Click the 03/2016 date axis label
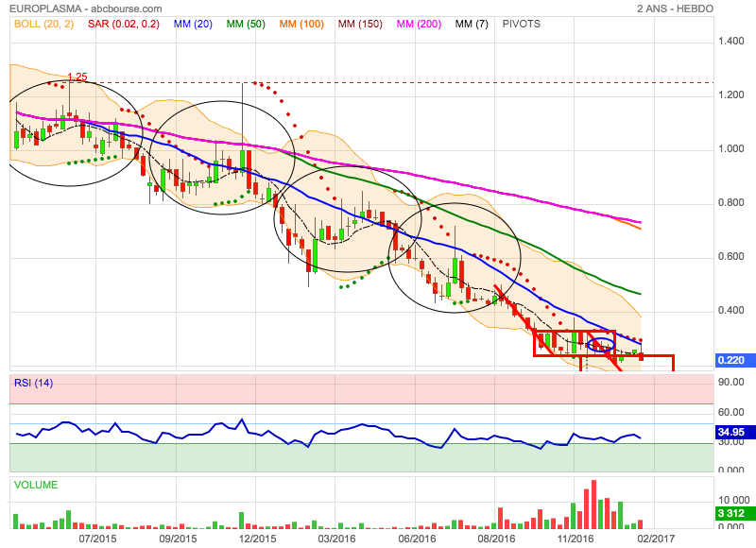This screenshot has width=756, height=548. (x=336, y=539)
